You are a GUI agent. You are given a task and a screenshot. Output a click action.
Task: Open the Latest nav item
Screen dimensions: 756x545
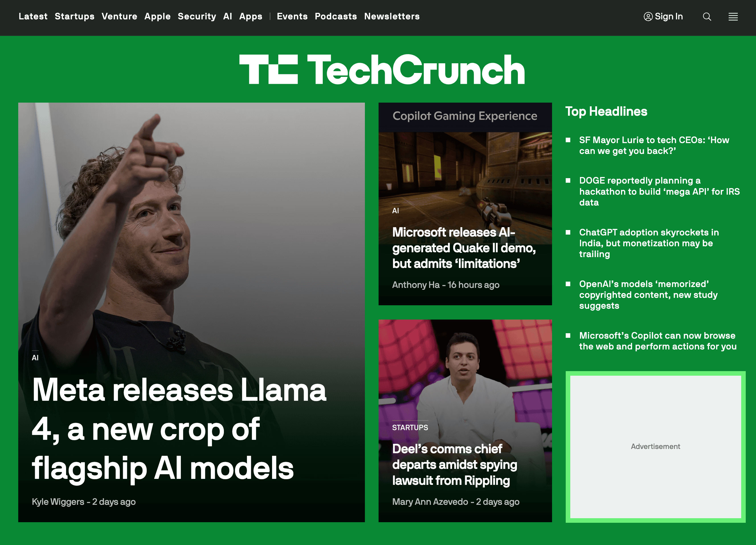point(33,16)
